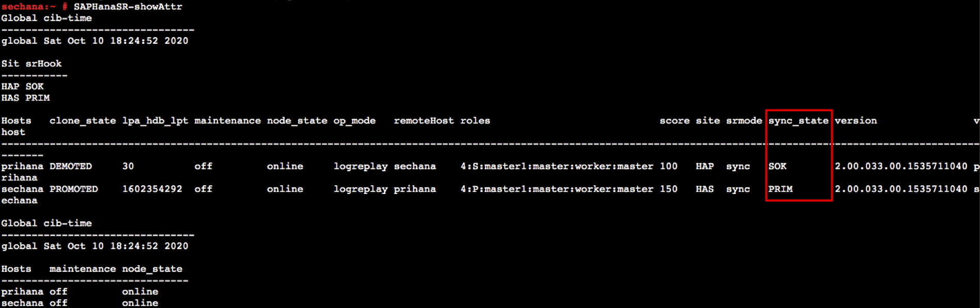Select the lpa_hdb_lpt value 1602354292
This screenshot has width=980, height=308.
click(x=152, y=189)
